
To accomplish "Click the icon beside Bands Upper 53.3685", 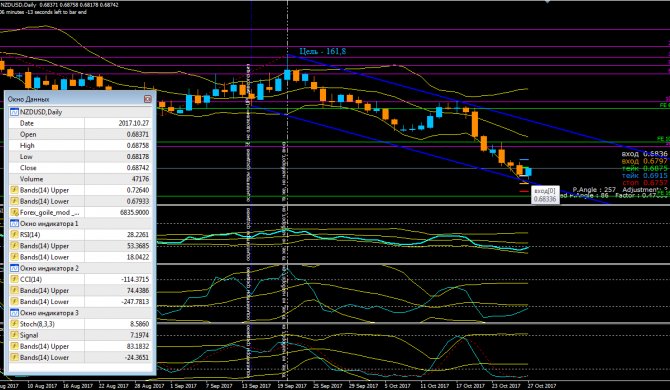I will click(x=14, y=246).
